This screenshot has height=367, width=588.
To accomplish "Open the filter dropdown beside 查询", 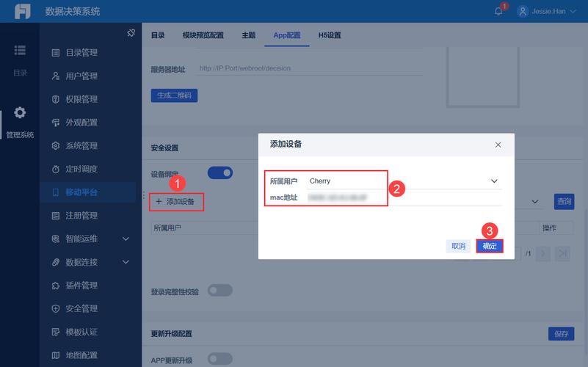I will pyautogui.click(x=535, y=202).
